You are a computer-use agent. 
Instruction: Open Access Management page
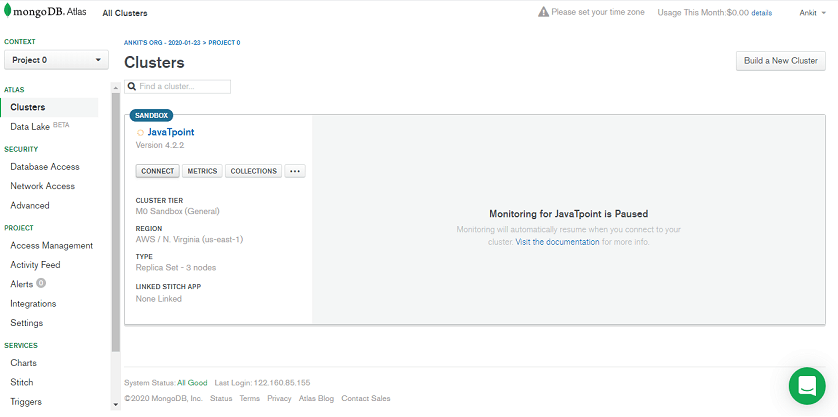(52, 245)
